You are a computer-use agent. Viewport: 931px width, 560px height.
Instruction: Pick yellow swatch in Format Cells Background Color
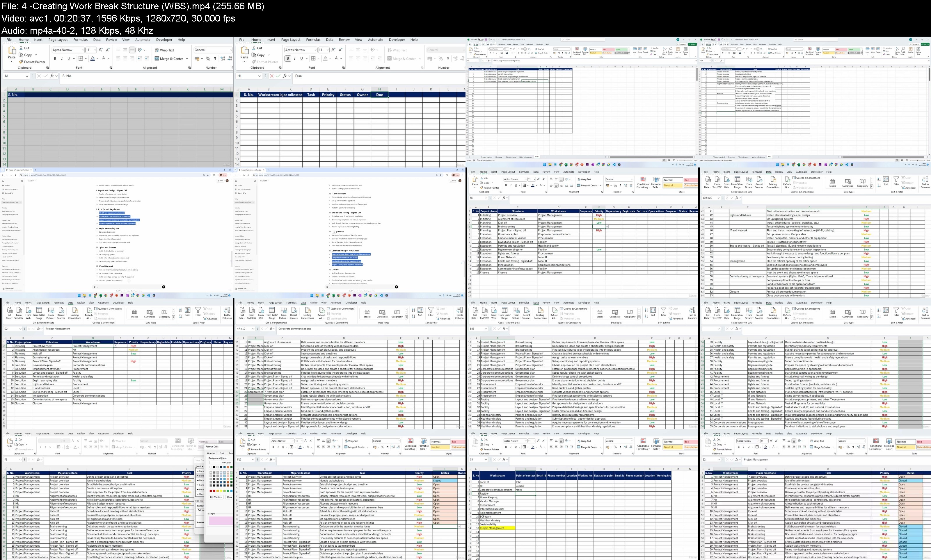click(221, 491)
